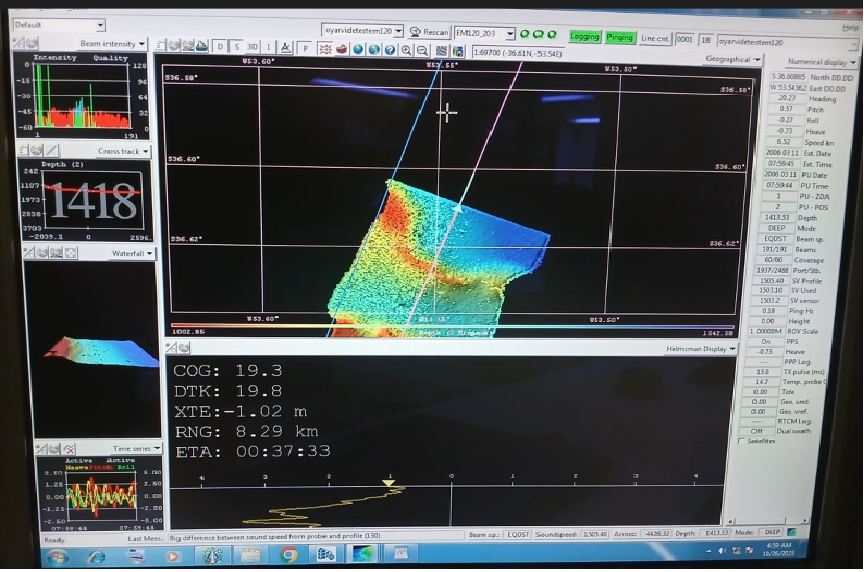Open Chrome from the Windows taskbar
This screenshot has width=864, height=572.
point(289,554)
